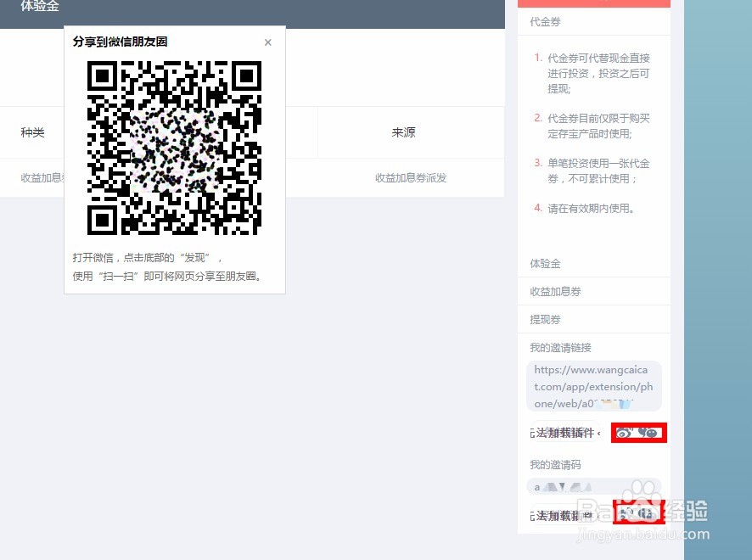Viewport: 752px width, 560px height.
Task: Click popup instruction 打开微信 text
Action: coord(147,258)
